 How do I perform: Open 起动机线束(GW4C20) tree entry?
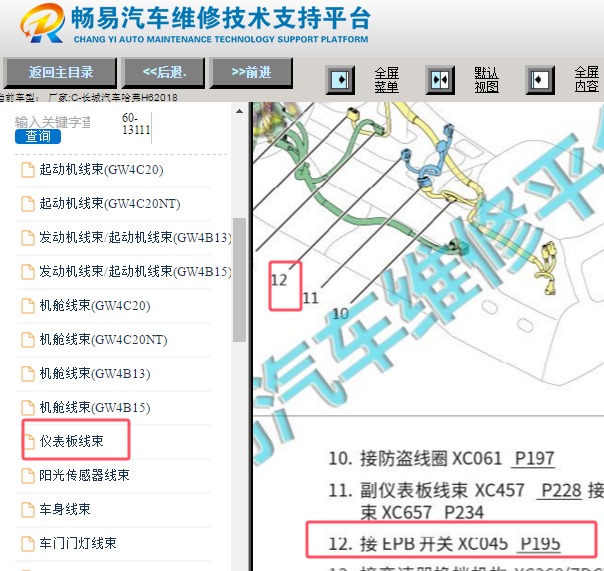pos(101,170)
